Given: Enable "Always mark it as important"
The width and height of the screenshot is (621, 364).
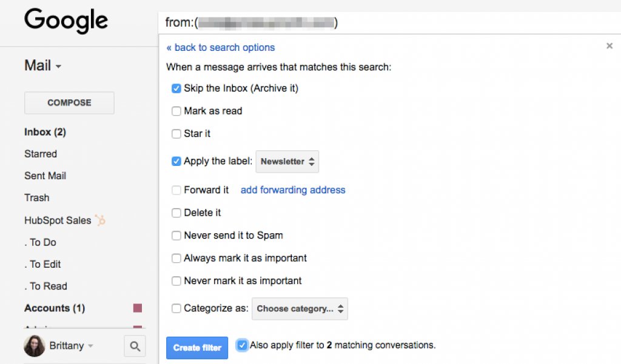Looking at the screenshot, I should (x=176, y=258).
